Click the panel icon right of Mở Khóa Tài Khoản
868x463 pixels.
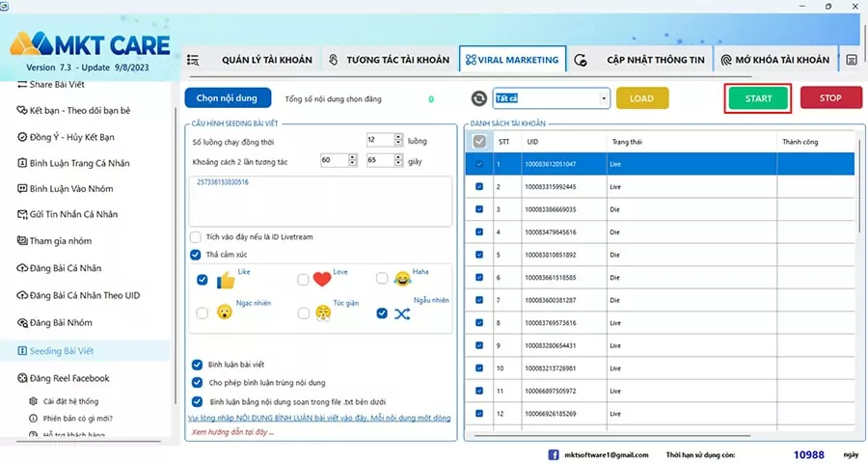(x=852, y=60)
